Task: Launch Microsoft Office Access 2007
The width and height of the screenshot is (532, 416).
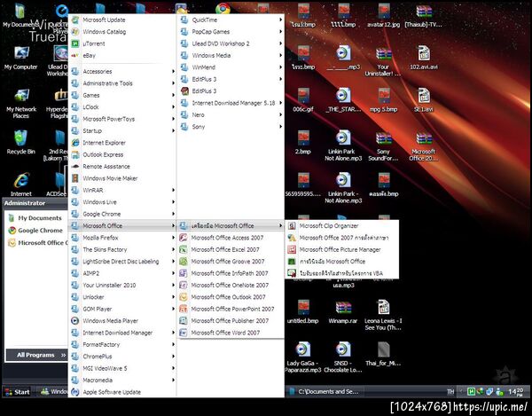Action: [x=231, y=238]
